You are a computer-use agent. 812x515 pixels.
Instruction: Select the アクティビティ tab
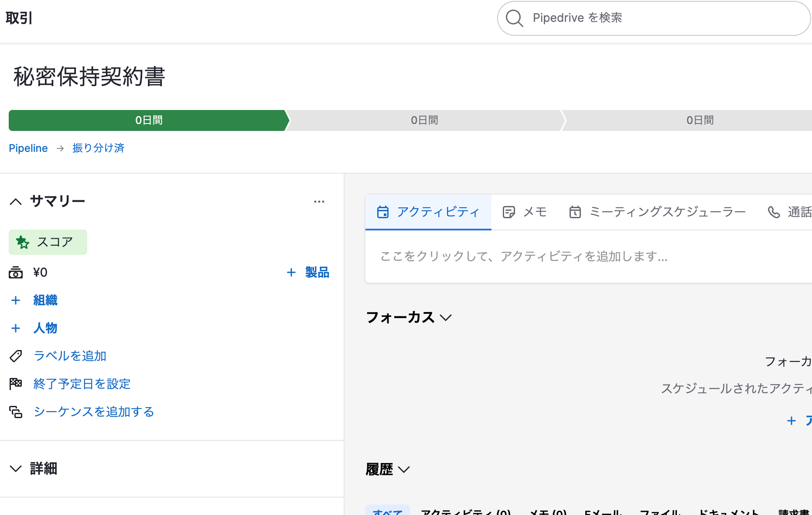(x=428, y=212)
